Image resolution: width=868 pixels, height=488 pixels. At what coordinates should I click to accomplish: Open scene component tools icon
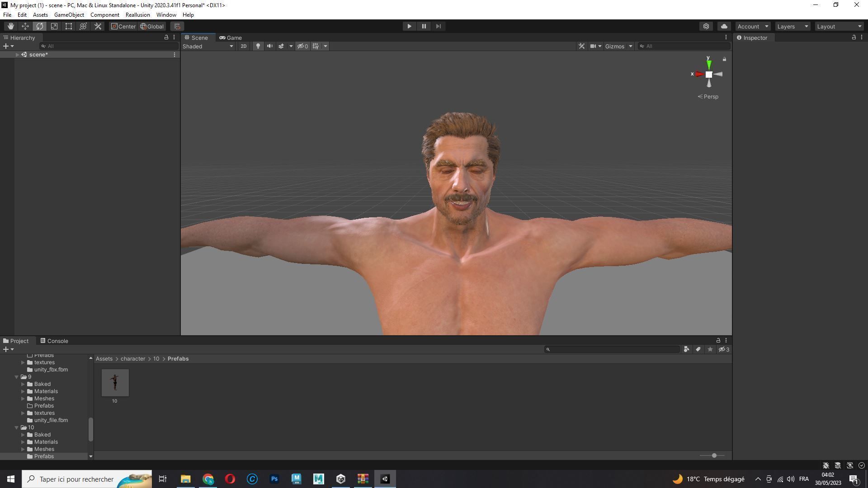click(x=582, y=46)
